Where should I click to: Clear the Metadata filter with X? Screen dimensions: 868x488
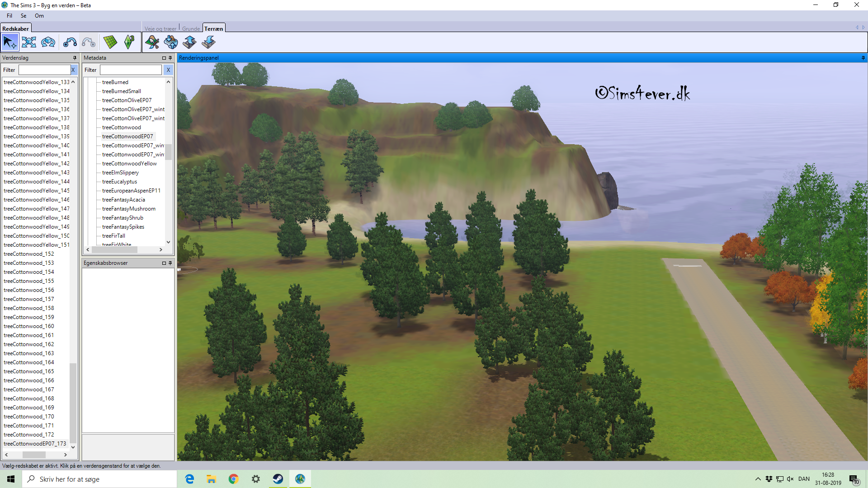pyautogui.click(x=168, y=70)
